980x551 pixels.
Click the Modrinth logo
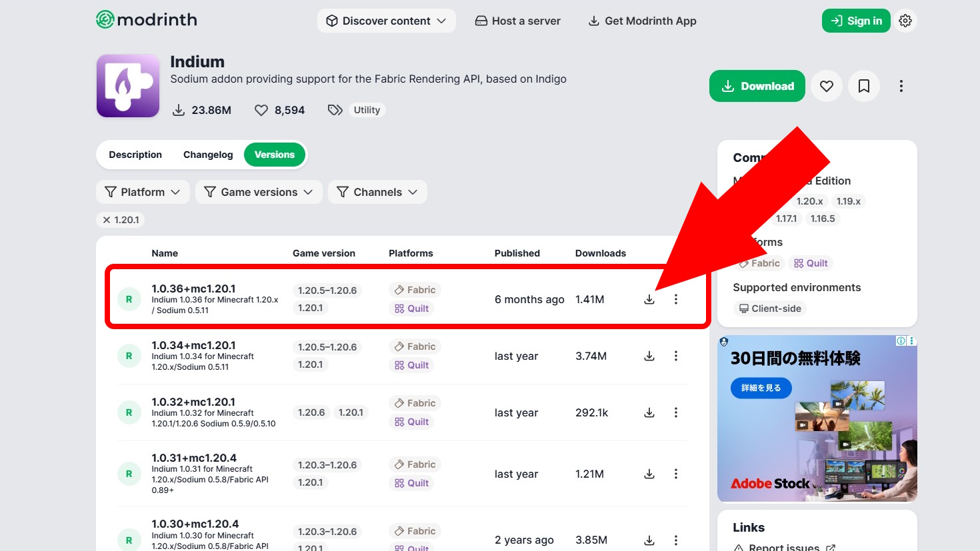pyautogui.click(x=147, y=20)
